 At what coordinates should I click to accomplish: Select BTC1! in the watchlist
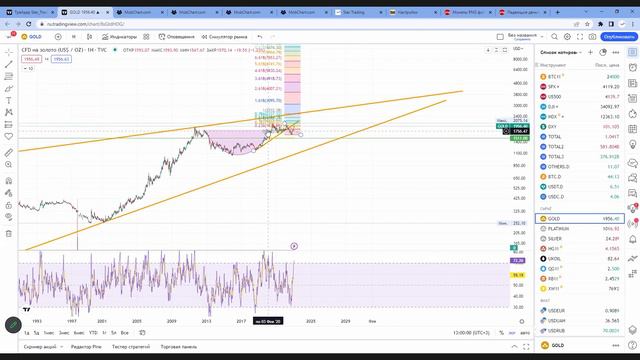pos(580,76)
